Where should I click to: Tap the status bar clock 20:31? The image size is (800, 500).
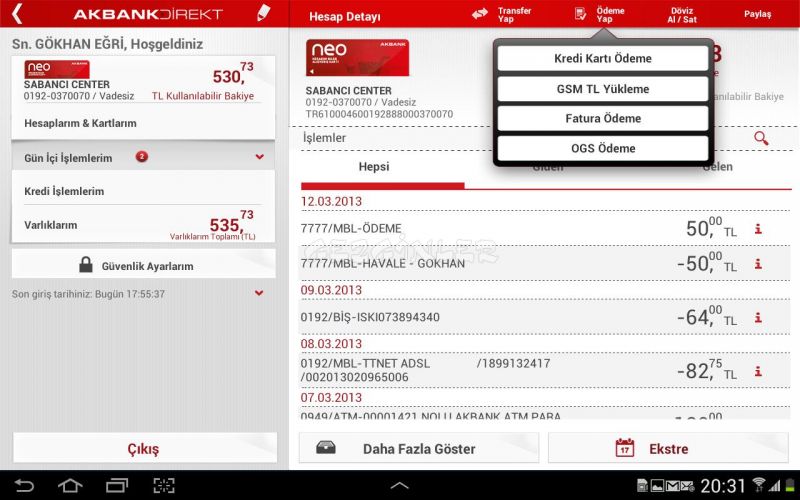[722, 486]
